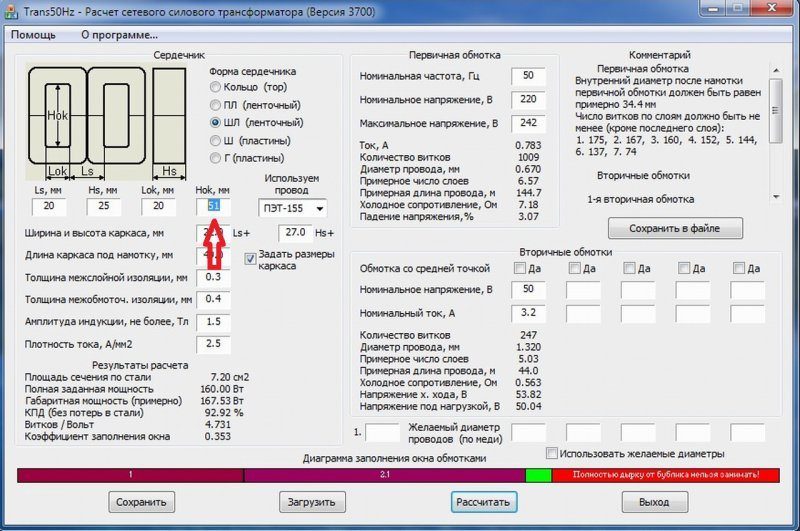
Task: Click first secondary Номинальный ток field 3.2
Action: point(529,313)
